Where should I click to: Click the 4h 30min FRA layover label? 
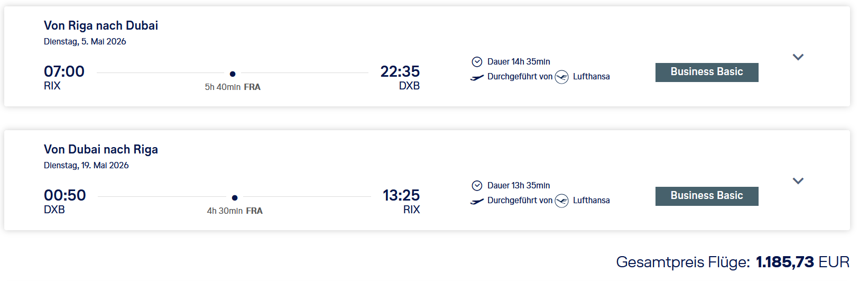click(x=235, y=211)
